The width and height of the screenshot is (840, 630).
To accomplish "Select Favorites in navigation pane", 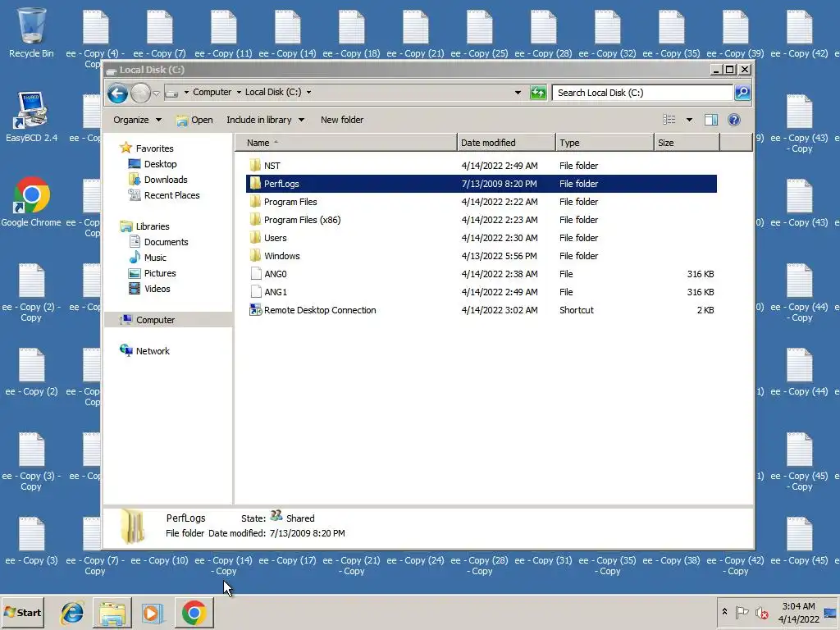I will point(154,148).
